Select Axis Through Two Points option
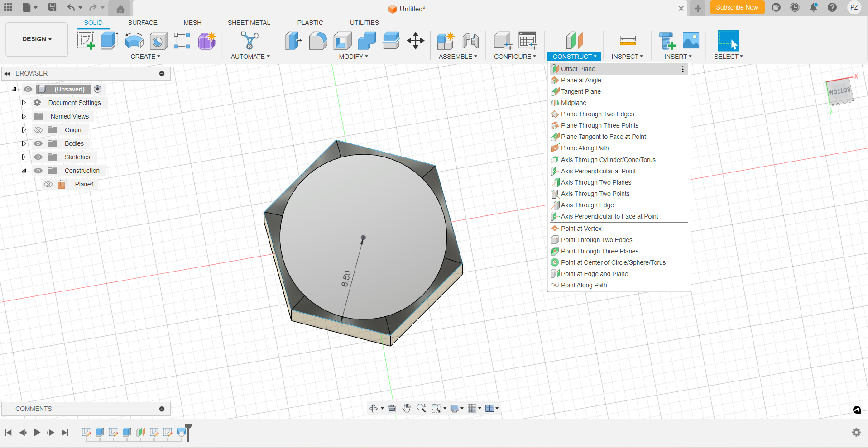The width and height of the screenshot is (868, 448). [595, 194]
